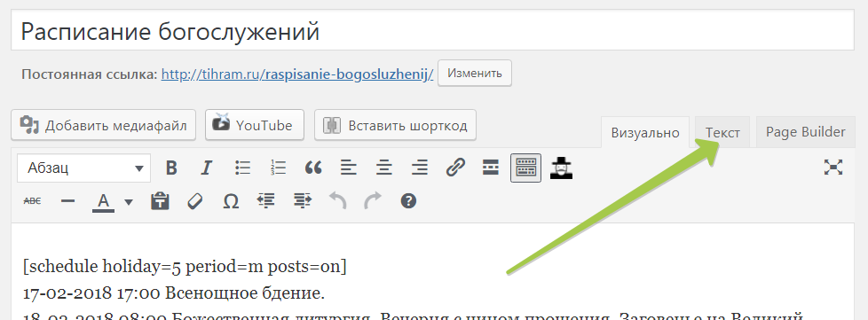Align text left
This screenshot has height=320, width=868.
(x=348, y=168)
